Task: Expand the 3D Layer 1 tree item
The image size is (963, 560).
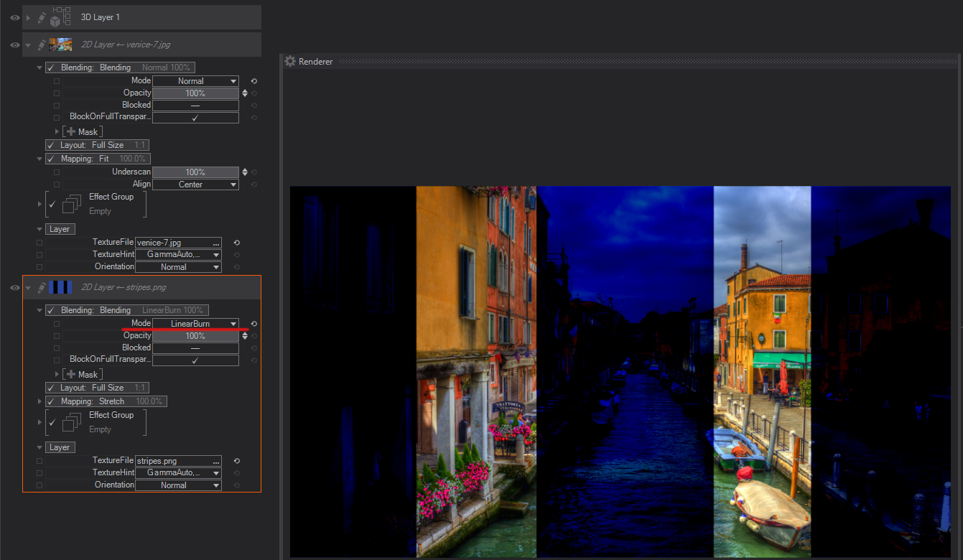Action: [29, 17]
